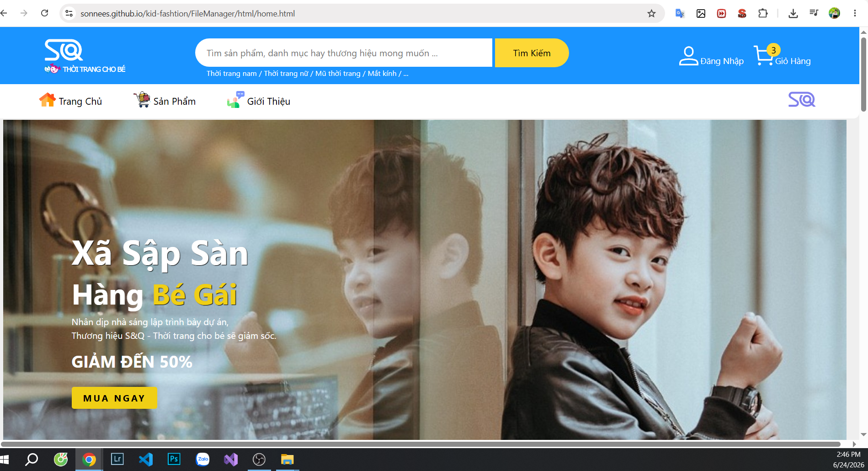This screenshot has width=868, height=471.
Task: Click the S&Q logo in the blue header
Action: tap(64, 50)
